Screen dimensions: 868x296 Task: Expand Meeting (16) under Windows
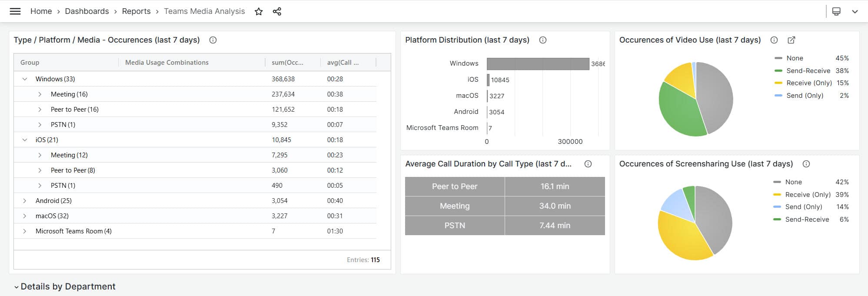(x=40, y=94)
